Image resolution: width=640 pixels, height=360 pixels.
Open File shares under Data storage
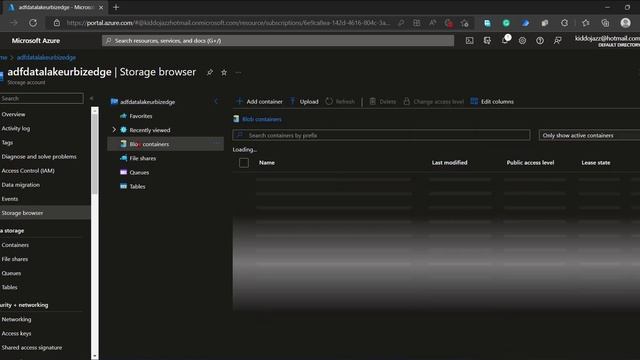coord(15,259)
